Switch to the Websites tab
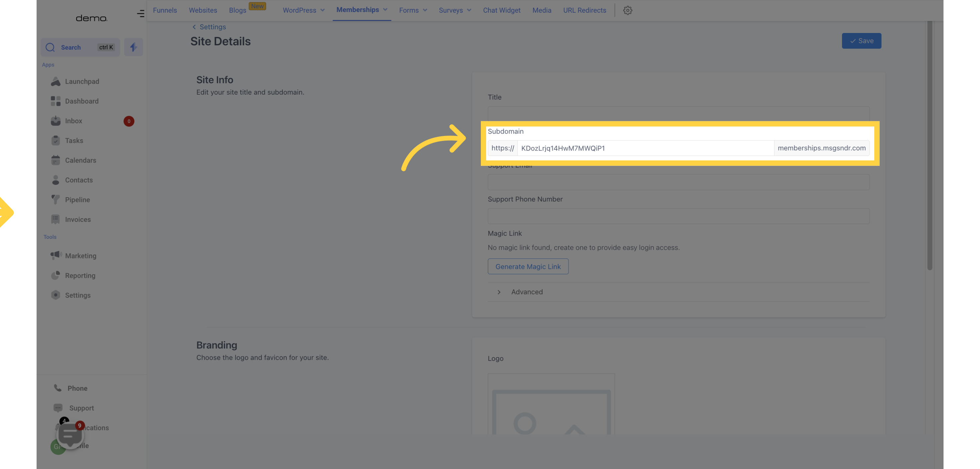This screenshot has width=980, height=469. 203,10
